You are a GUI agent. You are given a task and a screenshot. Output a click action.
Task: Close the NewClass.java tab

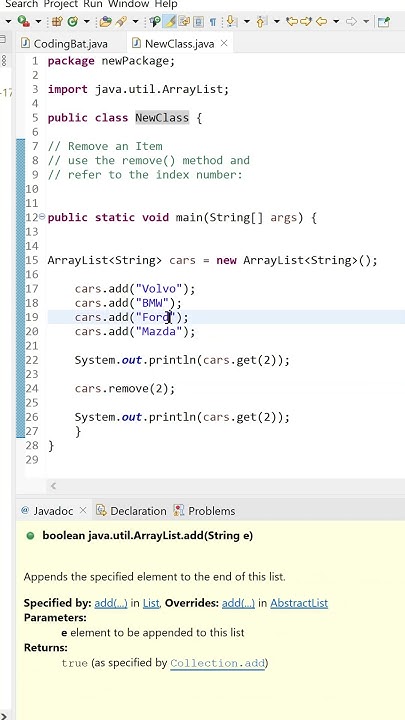pyautogui.click(x=224, y=43)
